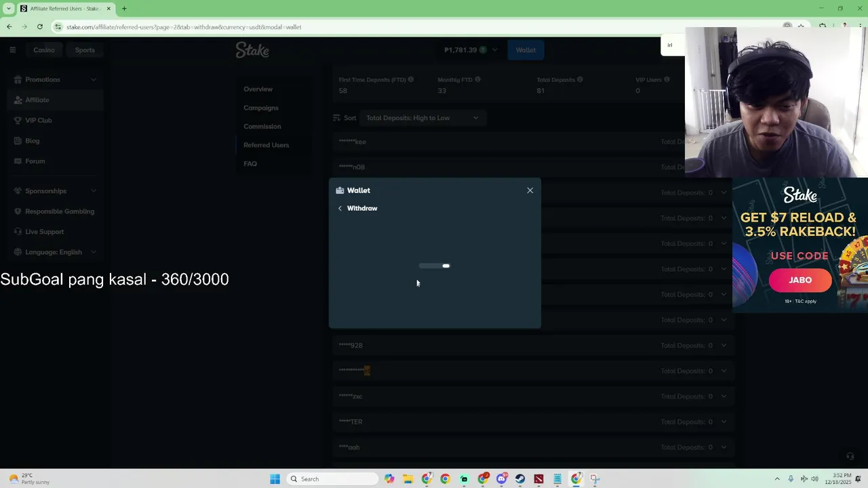Click the Forum chat icon
This screenshot has height=488, width=868.
coord(18,161)
